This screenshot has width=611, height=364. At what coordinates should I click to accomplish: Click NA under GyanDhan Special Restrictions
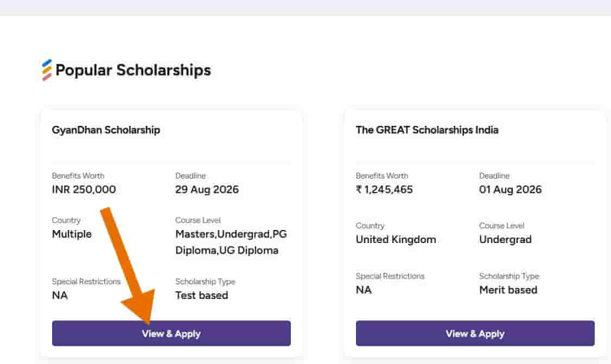60,295
